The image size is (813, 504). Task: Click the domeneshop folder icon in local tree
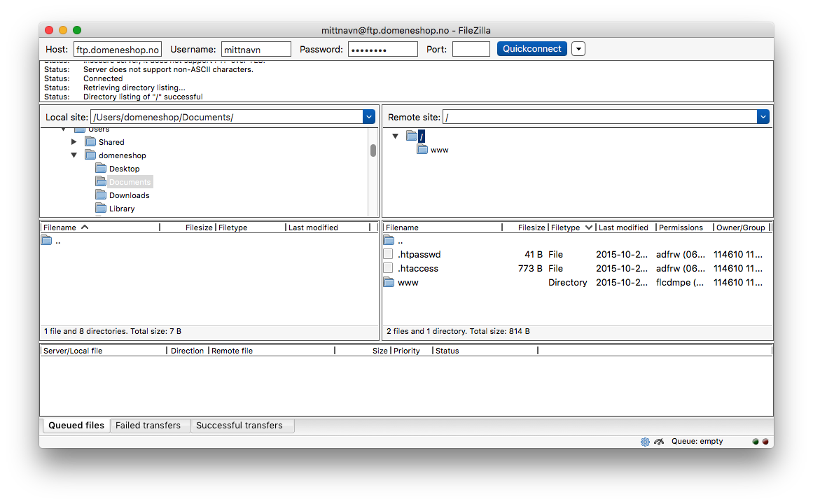point(91,155)
